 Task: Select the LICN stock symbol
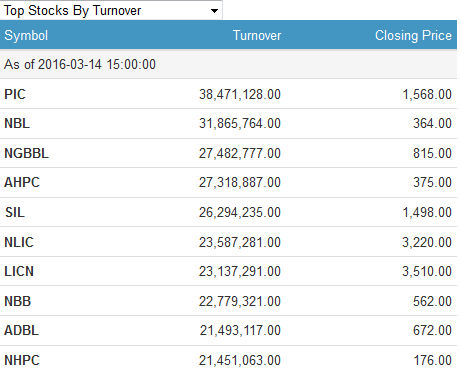coord(19,271)
